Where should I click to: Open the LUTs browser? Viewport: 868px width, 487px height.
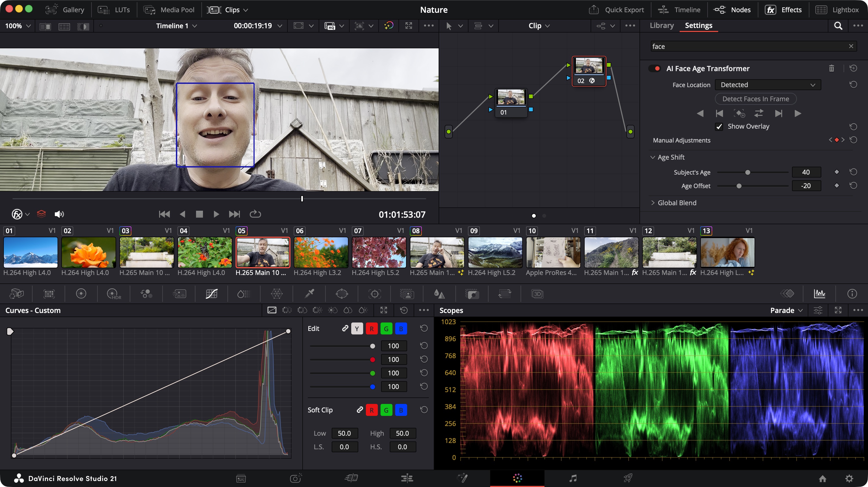tap(113, 10)
